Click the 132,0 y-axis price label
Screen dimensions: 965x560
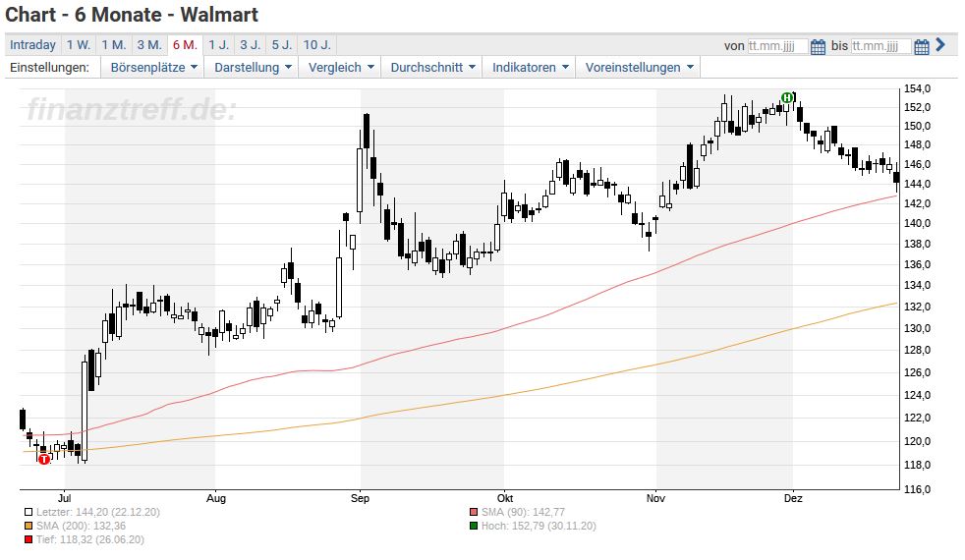917,307
